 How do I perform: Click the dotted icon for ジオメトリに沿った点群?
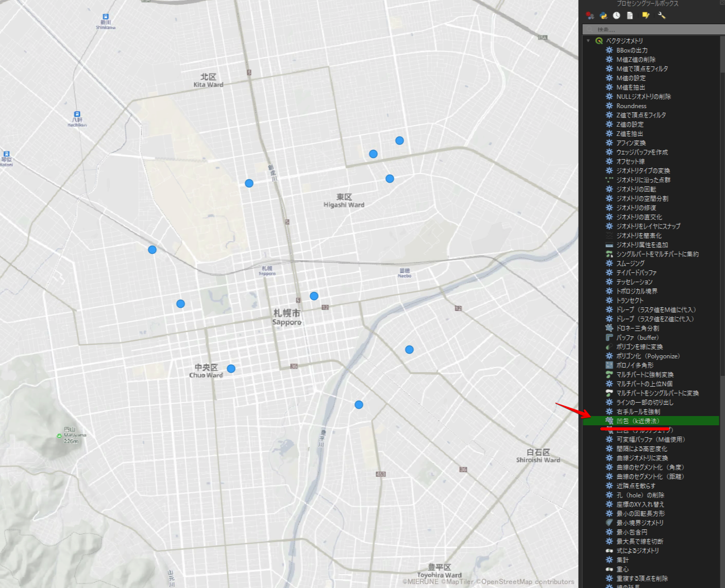coord(609,180)
